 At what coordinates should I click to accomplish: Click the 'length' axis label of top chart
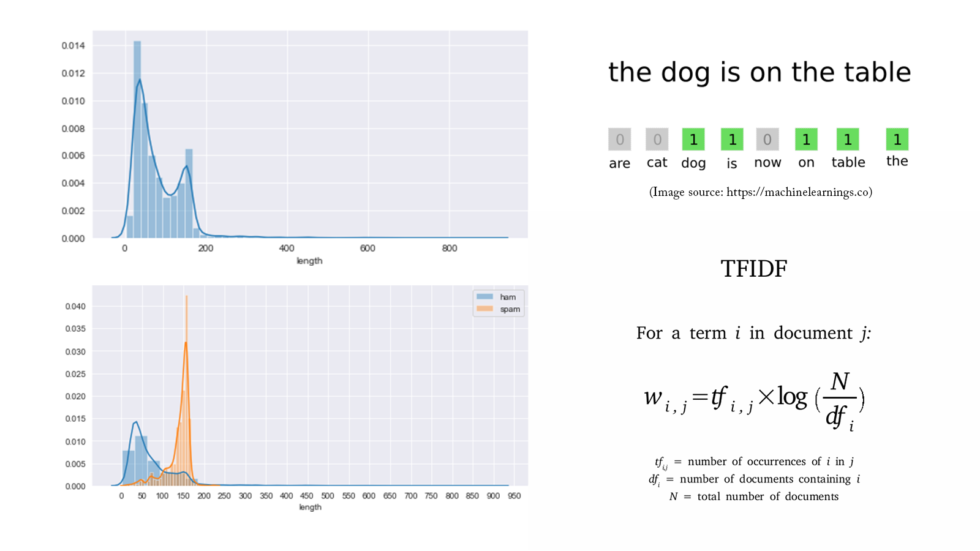coord(309,261)
